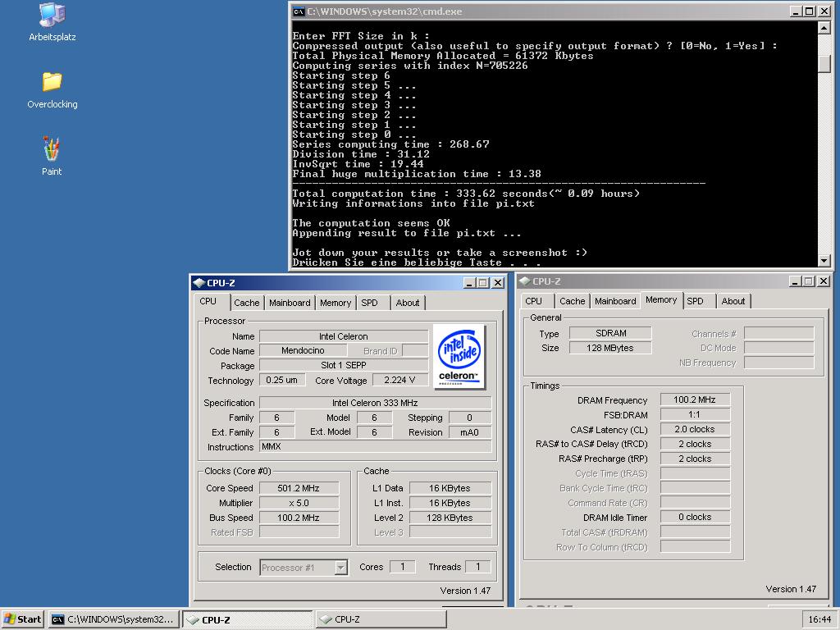This screenshot has height=630, width=840.
Task: Click the left CPU-Z title bar icon
Action: [x=199, y=283]
